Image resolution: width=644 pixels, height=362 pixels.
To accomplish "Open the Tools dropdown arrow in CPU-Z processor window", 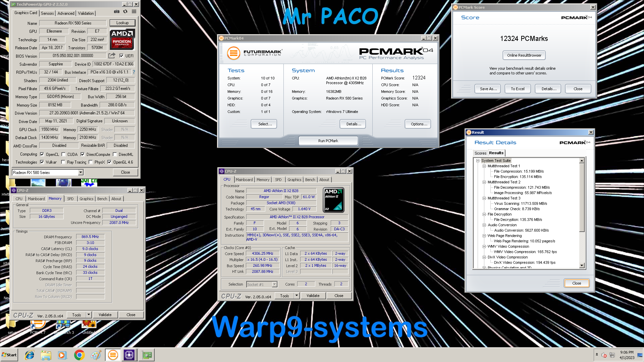I will point(297,296).
